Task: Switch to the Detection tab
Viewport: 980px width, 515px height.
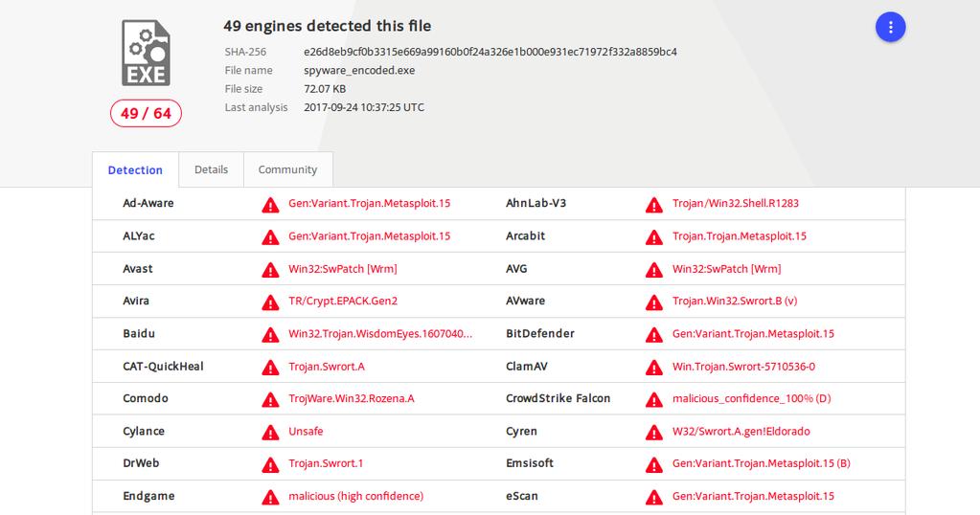Action: tap(135, 169)
